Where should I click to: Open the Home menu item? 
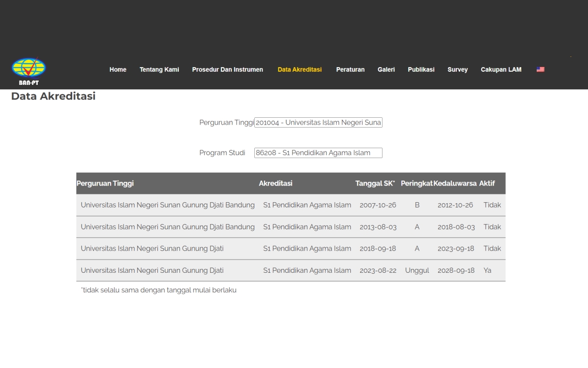118,70
